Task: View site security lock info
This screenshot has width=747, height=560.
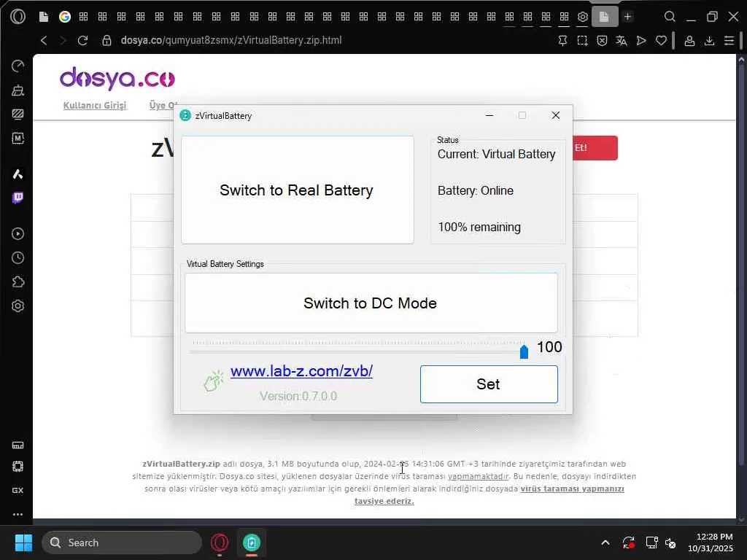Action: (x=107, y=41)
